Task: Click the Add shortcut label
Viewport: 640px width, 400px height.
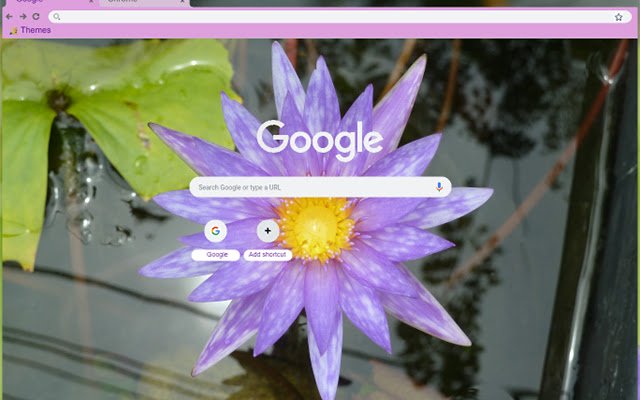Action: (268, 255)
